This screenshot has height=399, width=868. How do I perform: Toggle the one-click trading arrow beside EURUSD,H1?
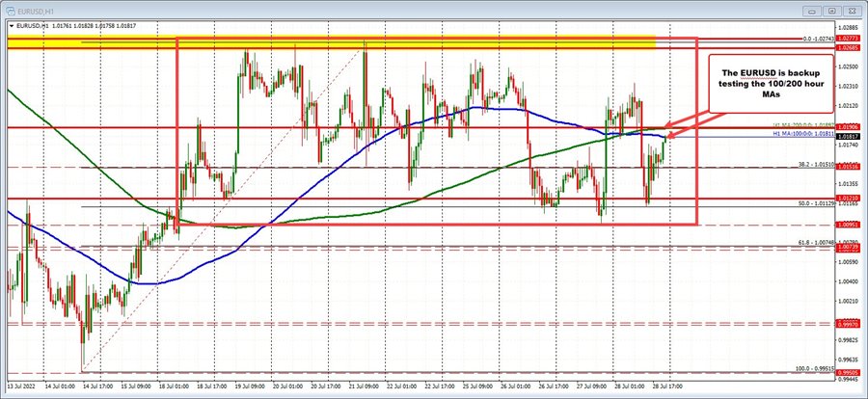click(12, 25)
